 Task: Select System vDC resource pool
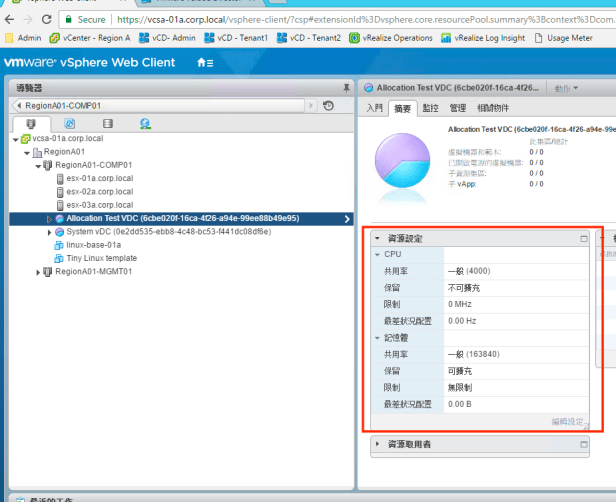[169, 232]
